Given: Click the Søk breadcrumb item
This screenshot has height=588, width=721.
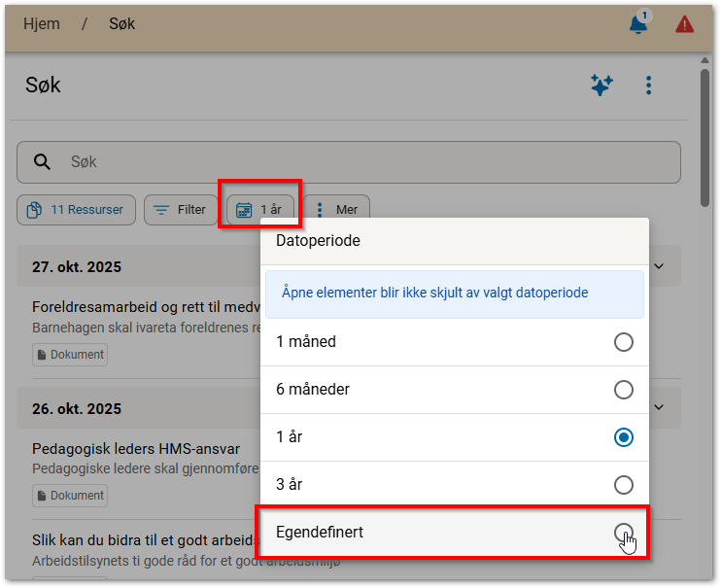Looking at the screenshot, I should pyautogui.click(x=121, y=24).
